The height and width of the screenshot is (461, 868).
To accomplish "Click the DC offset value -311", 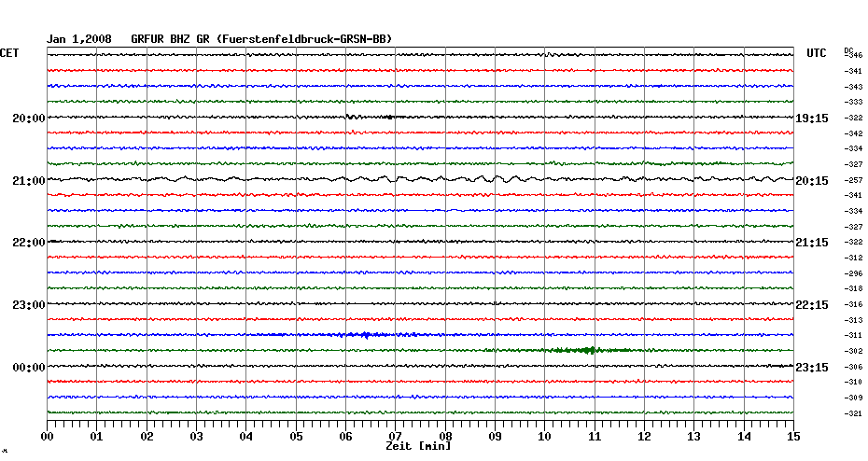I will pos(854,335).
